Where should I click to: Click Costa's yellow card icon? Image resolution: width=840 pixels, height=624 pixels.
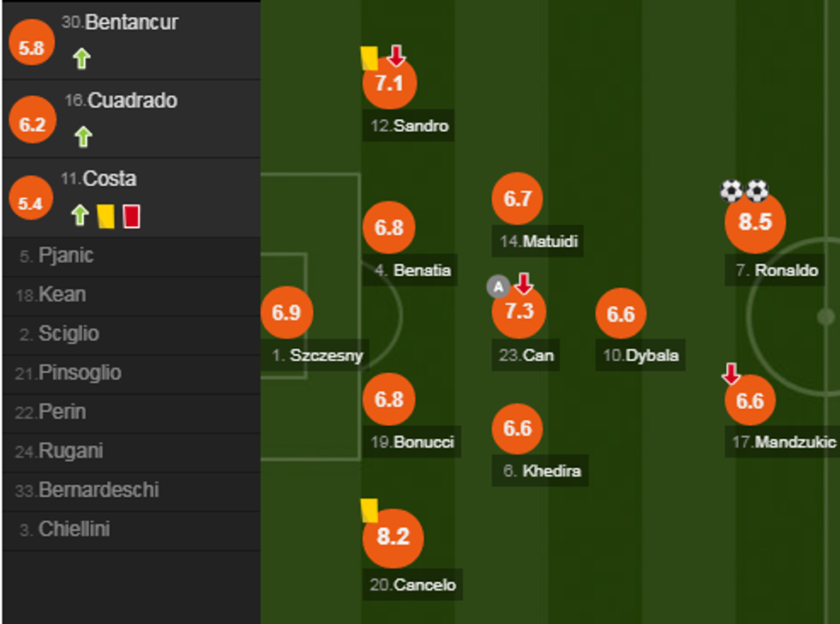[106, 215]
